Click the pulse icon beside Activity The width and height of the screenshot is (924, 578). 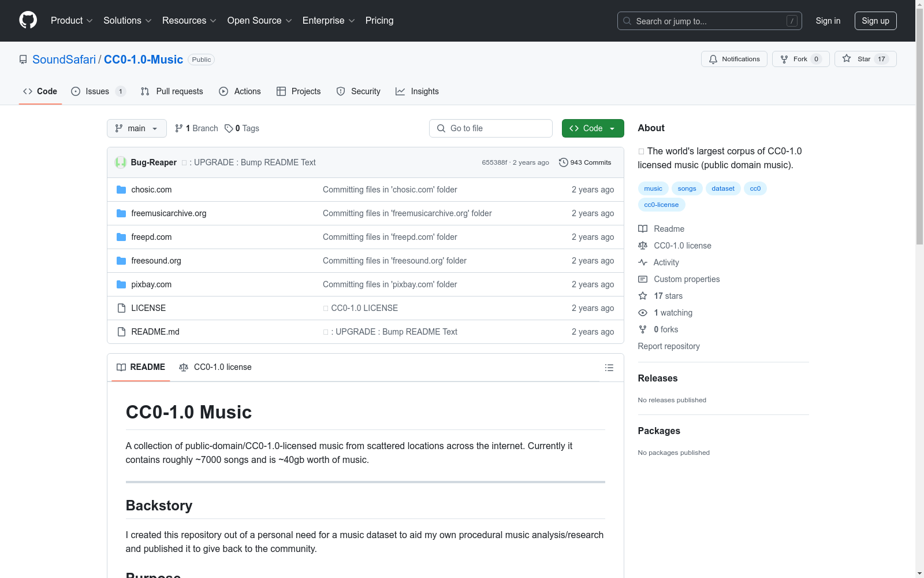[643, 262]
